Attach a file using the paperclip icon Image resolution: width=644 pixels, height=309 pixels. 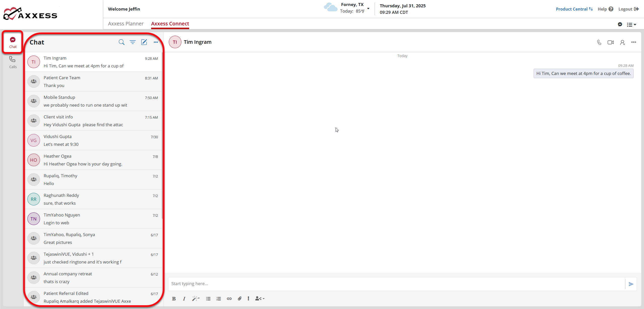coord(239,298)
